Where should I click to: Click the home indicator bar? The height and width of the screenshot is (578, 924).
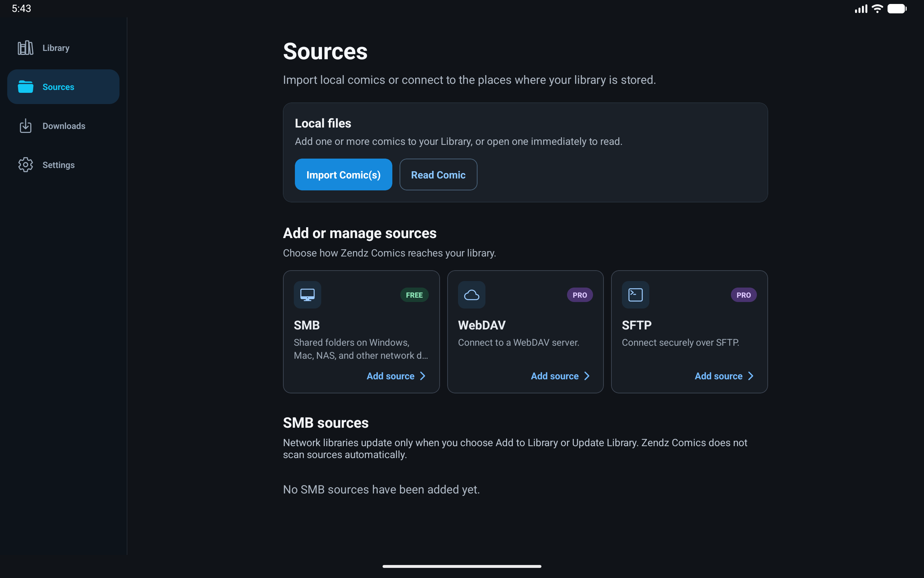pos(462,566)
